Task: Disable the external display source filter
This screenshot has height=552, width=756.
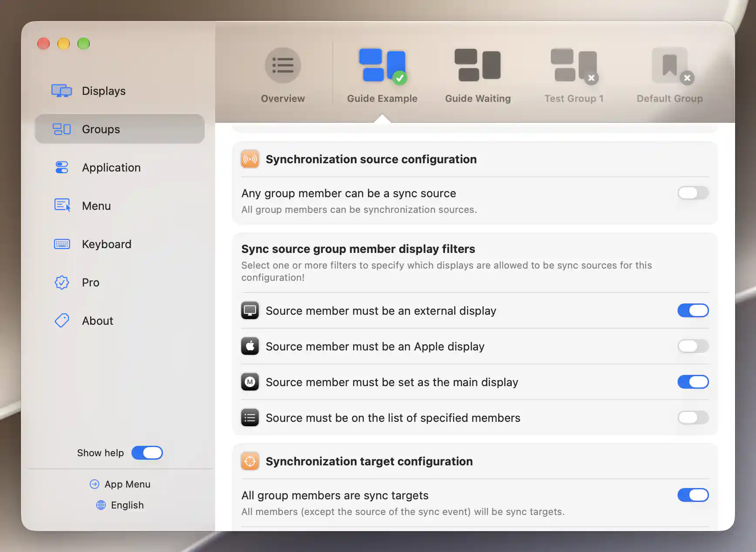Action: [x=693, y=310]
